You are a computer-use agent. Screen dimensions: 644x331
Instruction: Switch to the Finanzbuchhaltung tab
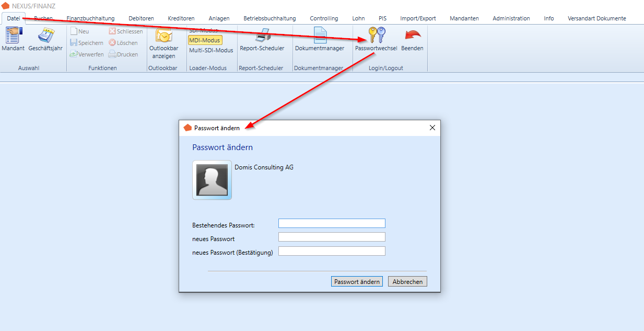(90, 18)
